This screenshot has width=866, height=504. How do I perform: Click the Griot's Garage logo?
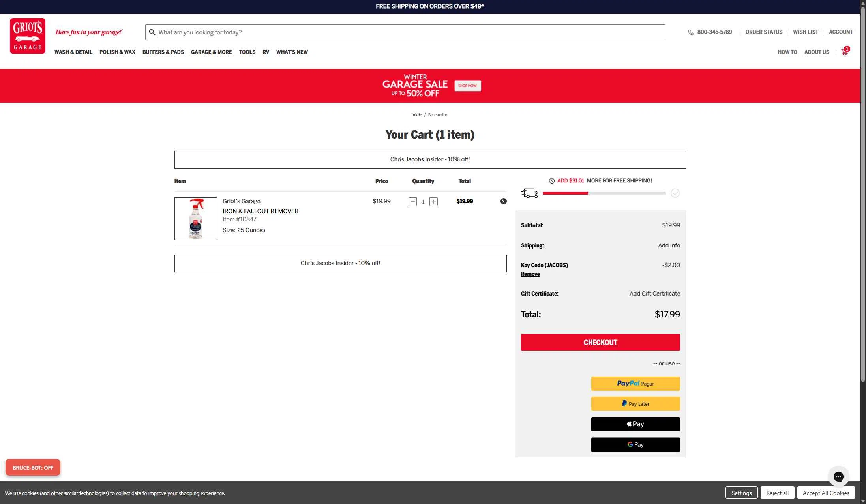click(27, 36)
